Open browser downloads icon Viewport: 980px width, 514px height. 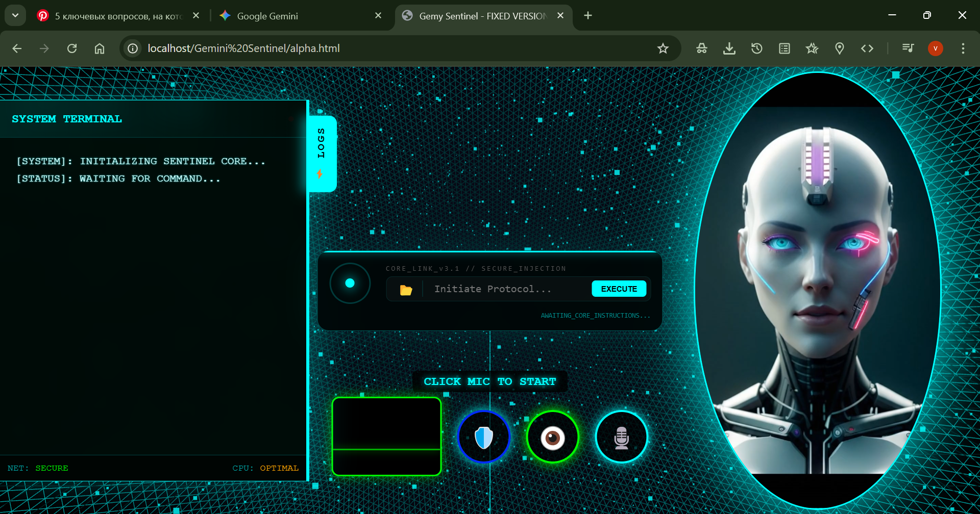pos(729,48)
